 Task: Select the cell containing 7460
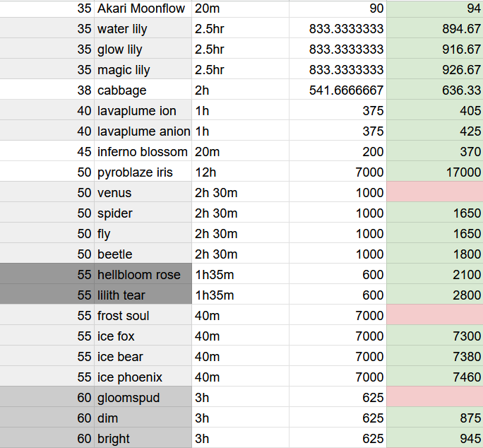pos(435,377)
